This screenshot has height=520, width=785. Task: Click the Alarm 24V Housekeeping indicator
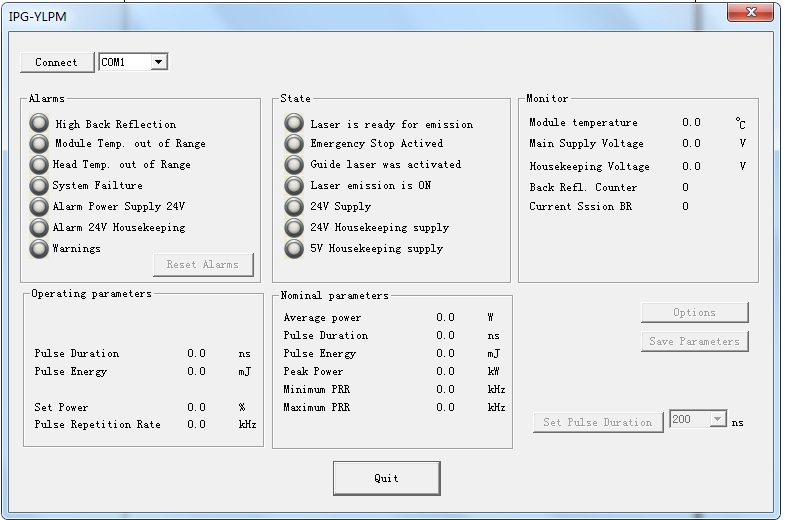pos(39,228)
